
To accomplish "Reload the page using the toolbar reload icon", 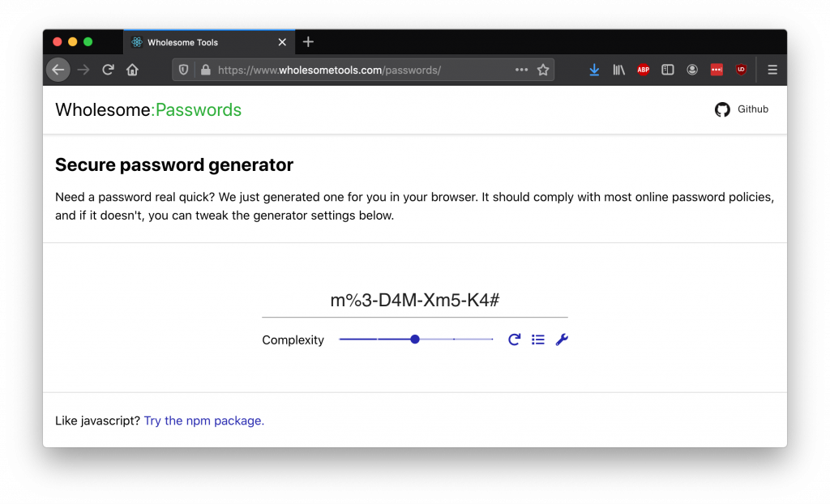I will pyautogui.click(x=108, y=70).
